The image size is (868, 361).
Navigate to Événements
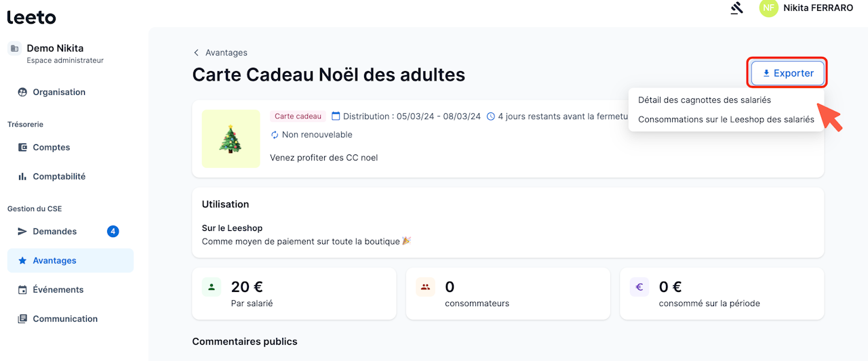pos(58,289)
